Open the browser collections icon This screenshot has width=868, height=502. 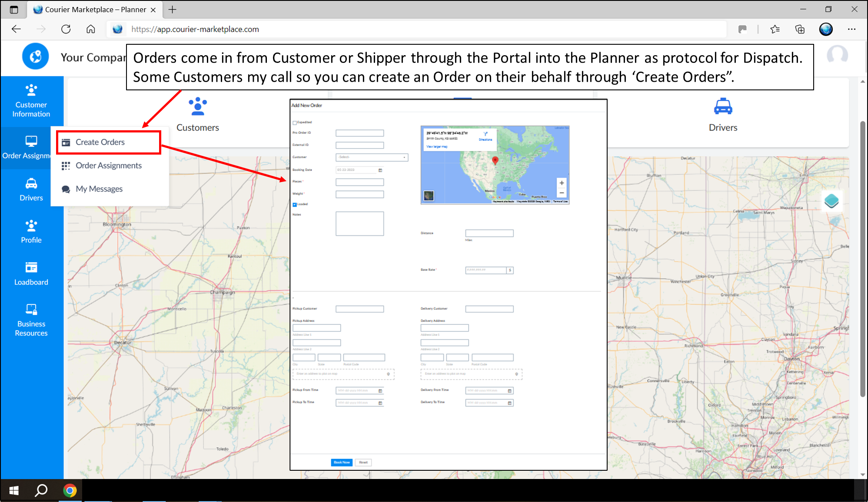coord(800,29)
